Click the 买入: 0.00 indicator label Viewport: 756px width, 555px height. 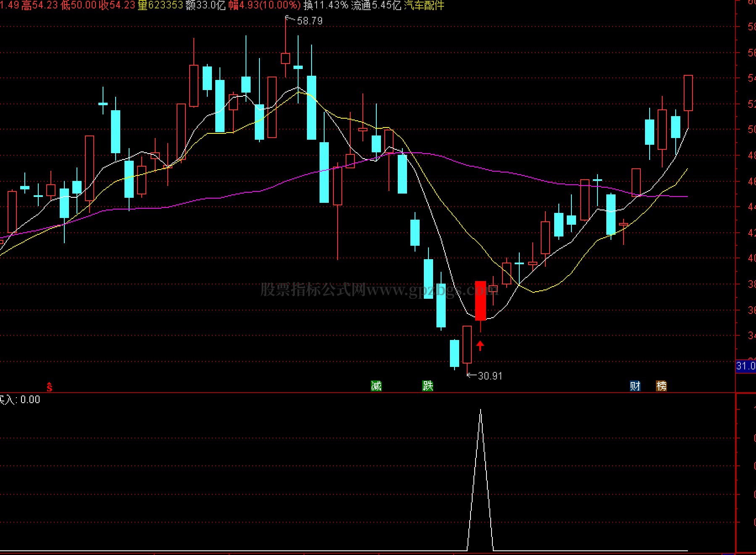pos(20,400)
